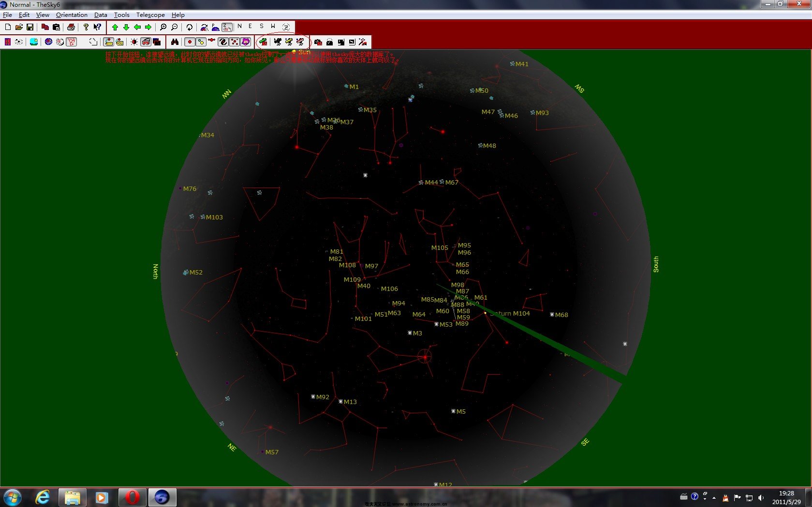Create a new sky chart document
The image size is (812, 507).
[8, 27]
